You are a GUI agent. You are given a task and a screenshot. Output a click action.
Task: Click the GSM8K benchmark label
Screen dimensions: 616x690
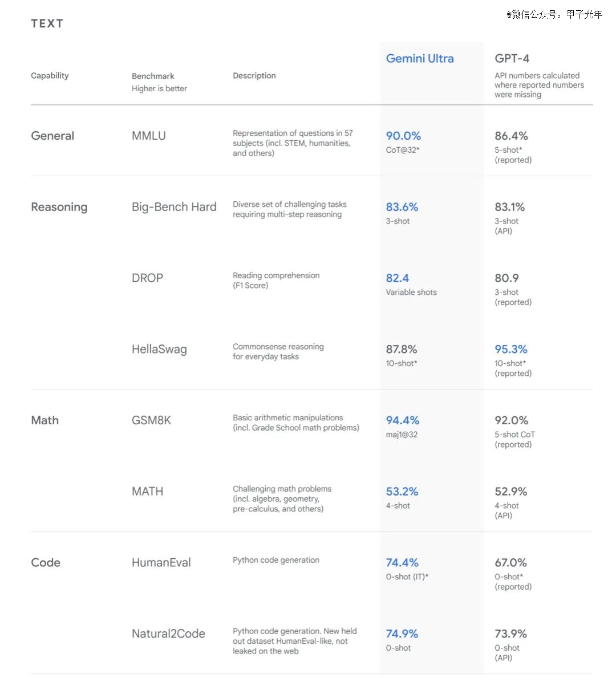(x=151, y=420)
